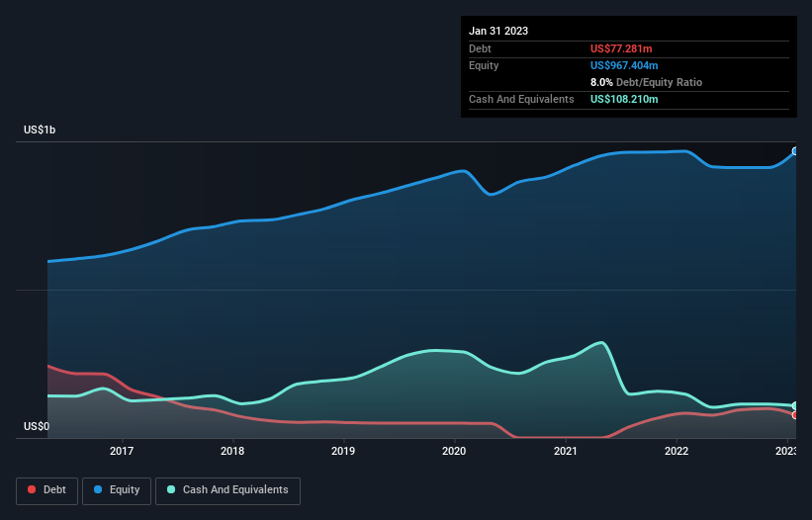Click Cash And Equivalents label in the tooltip
812x520 pixels.
pos(521,99)
